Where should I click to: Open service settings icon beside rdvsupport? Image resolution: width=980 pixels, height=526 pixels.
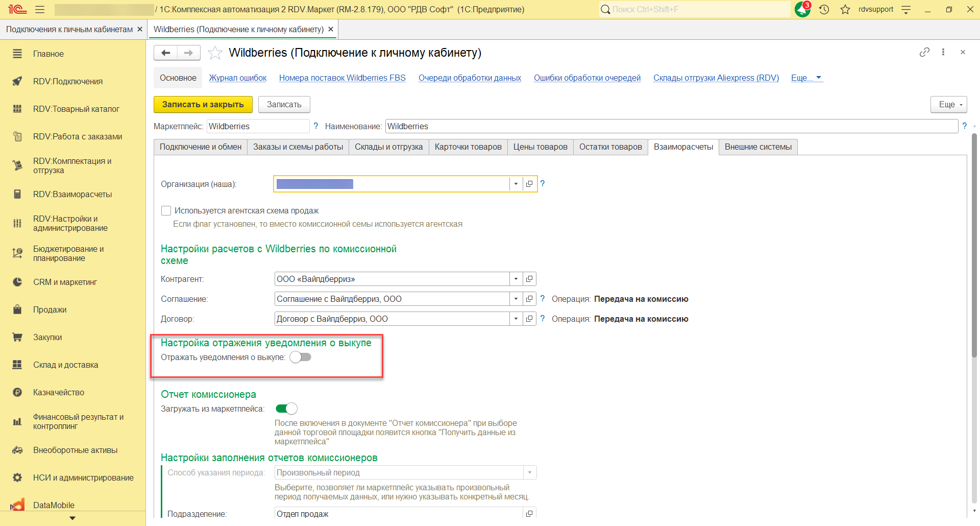906,9
